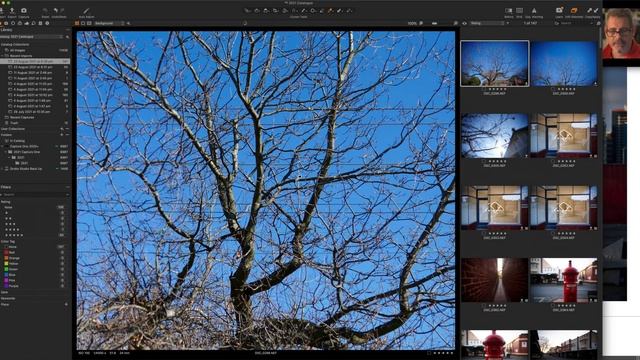Click the Redo arrow icon

[62, 11]
